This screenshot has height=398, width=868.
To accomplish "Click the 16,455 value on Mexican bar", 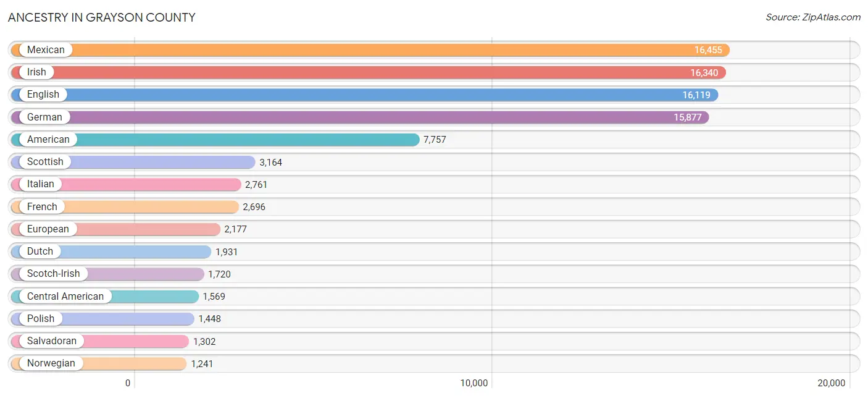I will [x=708, y=50].
